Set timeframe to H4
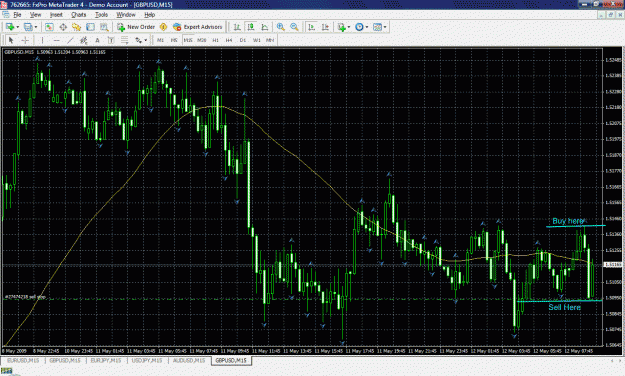This screenshot has height=376, width=625. (x=229, y=40)
